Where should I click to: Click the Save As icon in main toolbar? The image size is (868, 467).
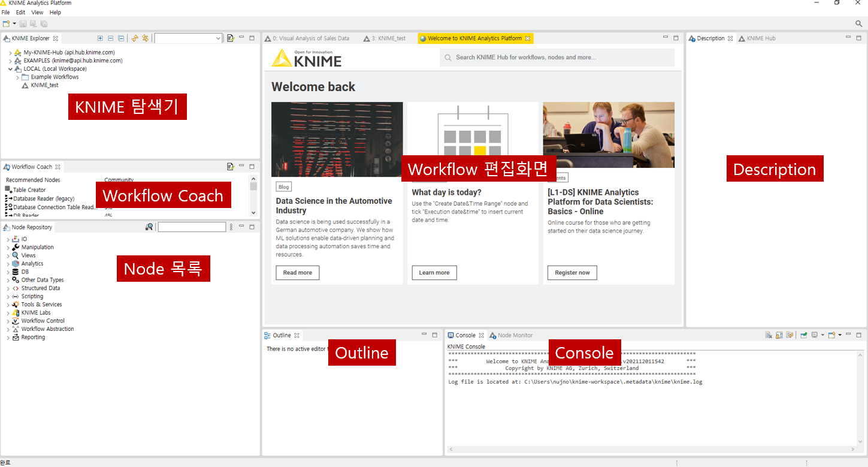point(34,23)
